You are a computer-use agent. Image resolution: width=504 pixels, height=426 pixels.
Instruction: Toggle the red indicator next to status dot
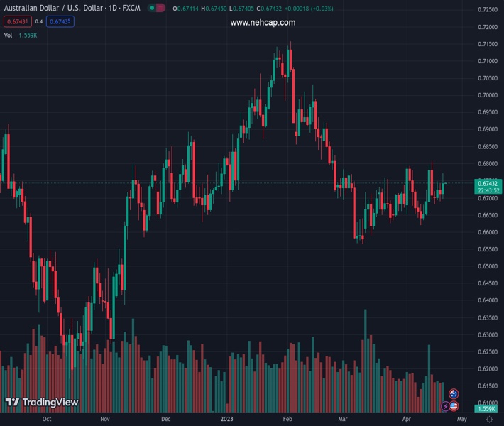coord(160,8)
